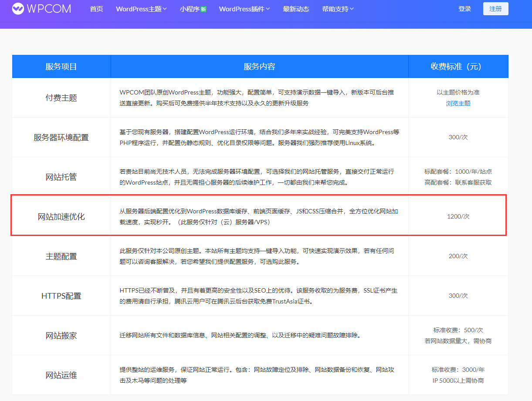Image resolution: width=532 pixels, height=401 pixels.
Task: Open the 首页 nav item
Action: click(x=96, y=9)
